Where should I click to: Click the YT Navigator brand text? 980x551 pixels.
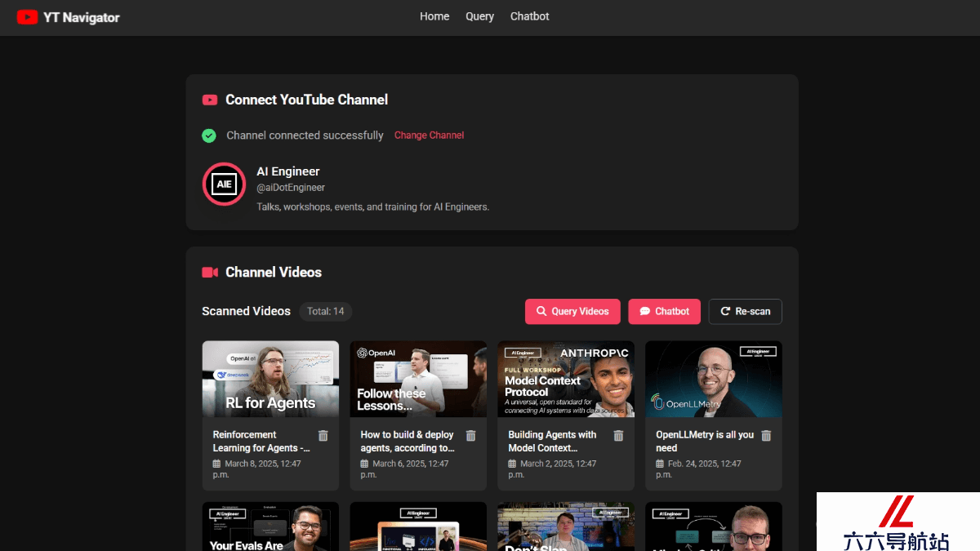click(82, 17)
